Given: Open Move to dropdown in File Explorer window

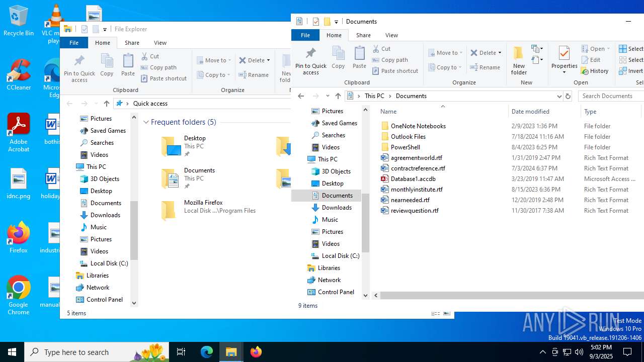Looking at the screenshot, I should (214, 60).
